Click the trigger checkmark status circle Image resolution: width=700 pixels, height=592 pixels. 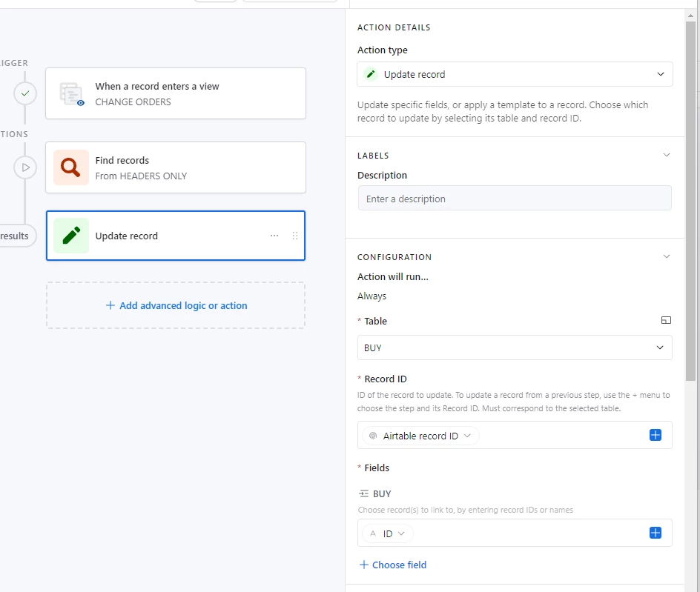point(25,93)
